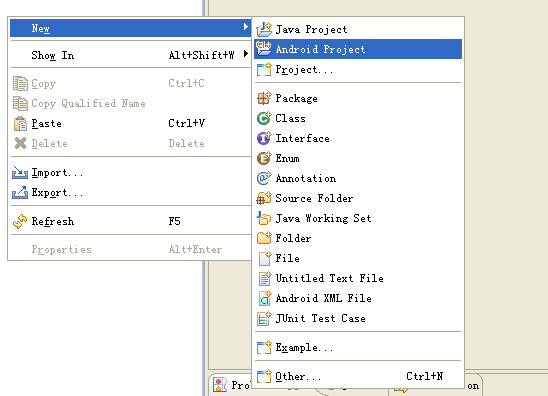This screenshot has width=548, height=396.
Task: Click the Java Working Set icon
Action: (264, 218)
